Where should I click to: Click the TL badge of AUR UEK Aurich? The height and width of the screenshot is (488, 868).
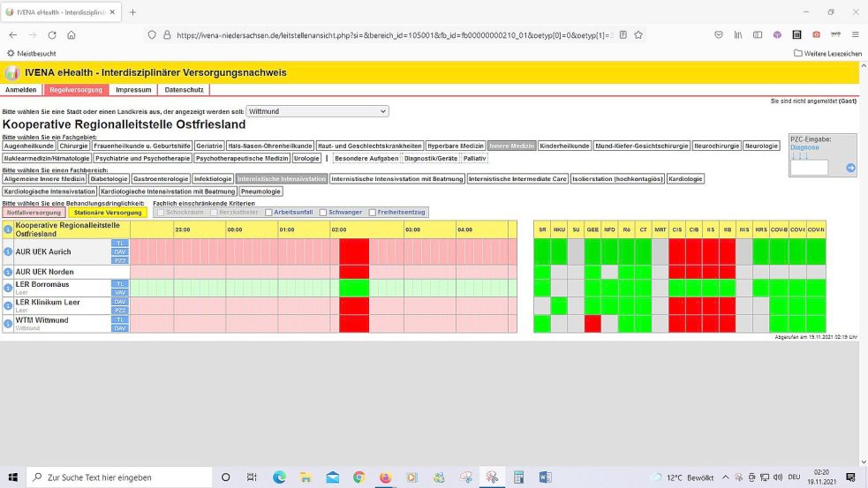120,244
